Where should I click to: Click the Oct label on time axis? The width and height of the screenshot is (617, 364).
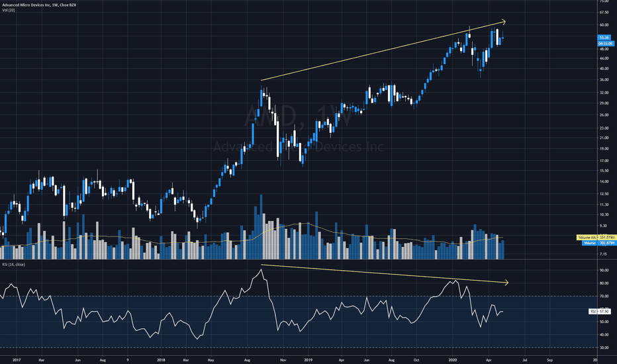[x=416, y=360]
